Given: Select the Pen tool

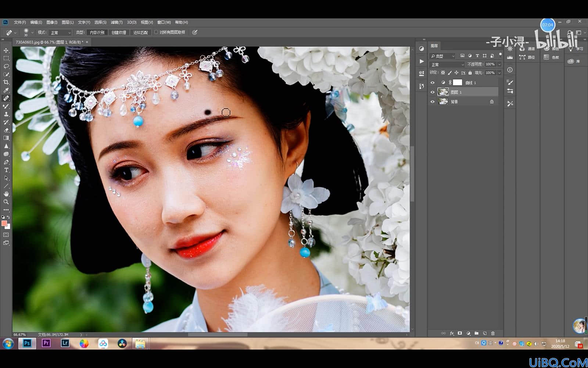Looking at the screenshot, I should click(6, 162).
